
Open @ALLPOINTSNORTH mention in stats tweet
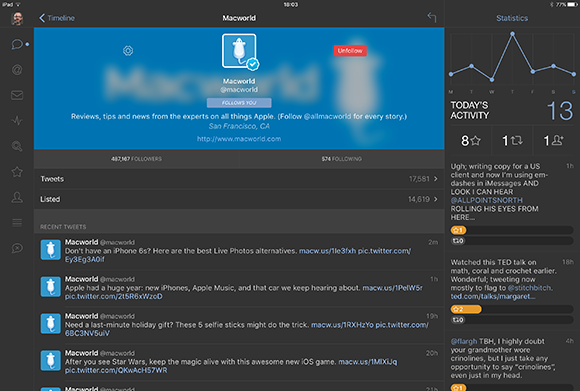[x=486, y=200]
